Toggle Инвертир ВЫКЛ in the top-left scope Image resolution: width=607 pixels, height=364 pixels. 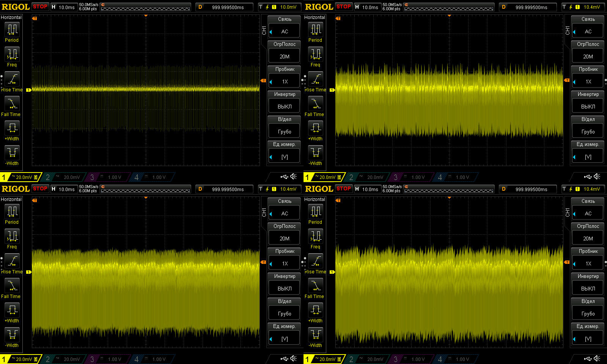point(285,107)
